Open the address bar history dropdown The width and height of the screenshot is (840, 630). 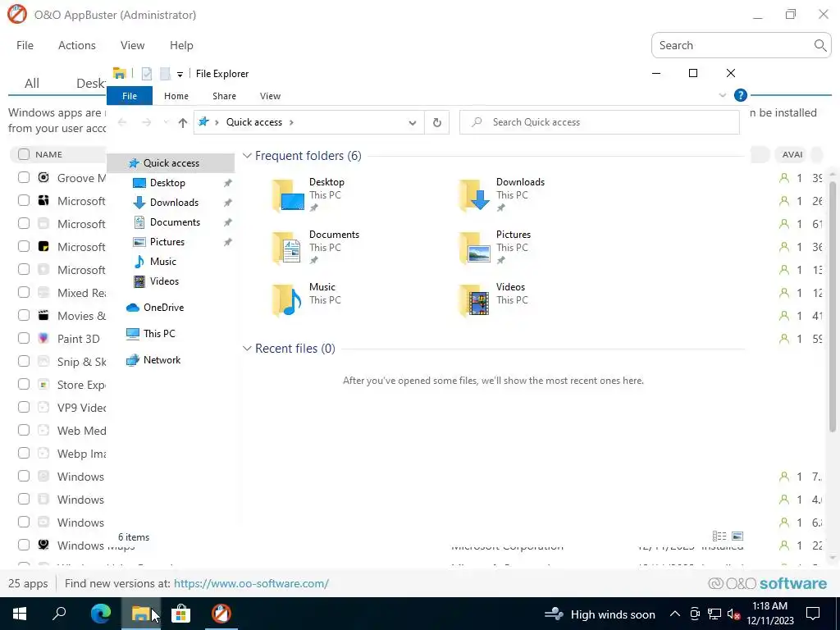pyautogui.click(x=412, y=123)
